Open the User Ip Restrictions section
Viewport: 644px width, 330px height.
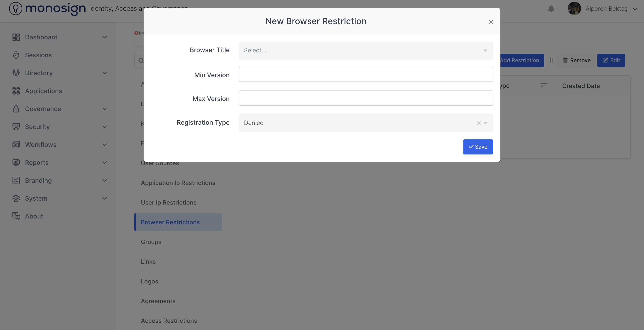click(169, 202)
